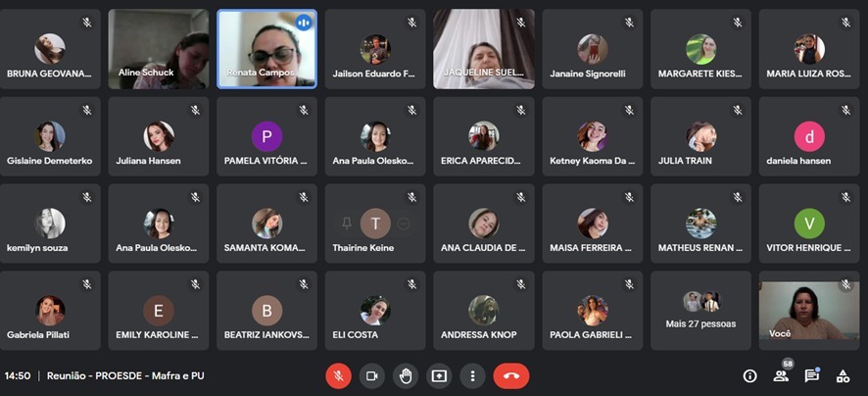Turn on the camera button
868x396 pixels.
[x=372, y=376]
